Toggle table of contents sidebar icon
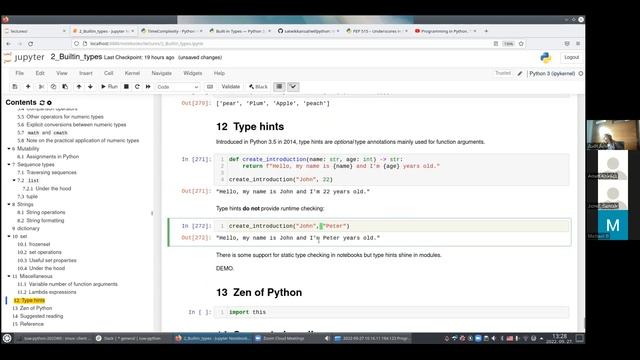Viewport: 640px width, 360px height. (x=279, y=87)
